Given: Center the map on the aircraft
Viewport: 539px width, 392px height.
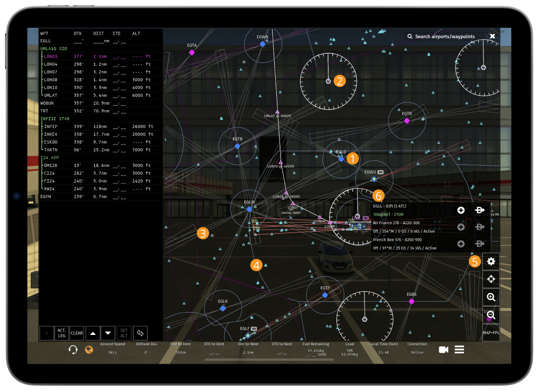Looking at the screenshot, I should coord(491,279).
